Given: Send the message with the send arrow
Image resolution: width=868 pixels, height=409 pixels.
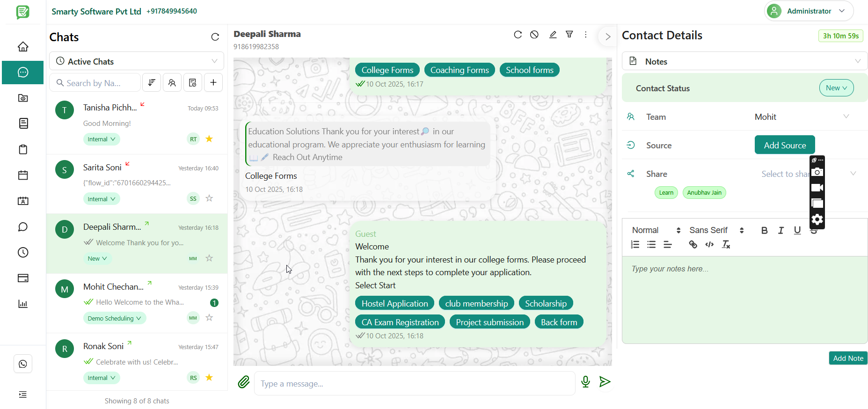Looking at the screenshot, I should [x=605, y=382].
